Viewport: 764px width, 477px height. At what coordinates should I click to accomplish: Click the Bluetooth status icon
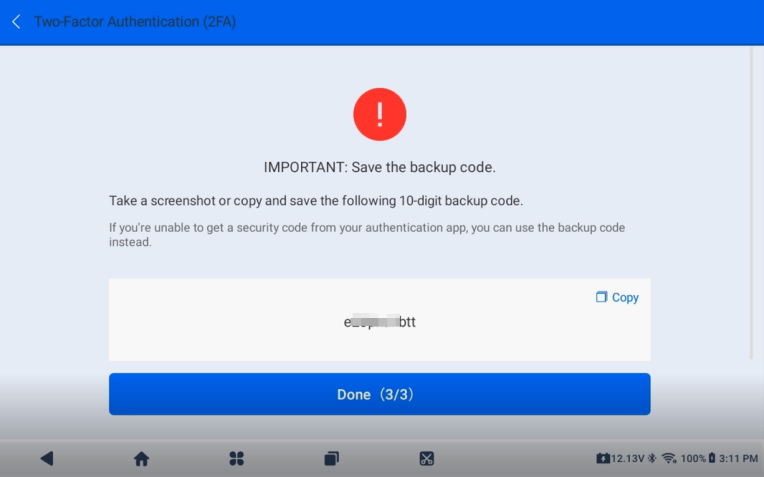point(651,458)
